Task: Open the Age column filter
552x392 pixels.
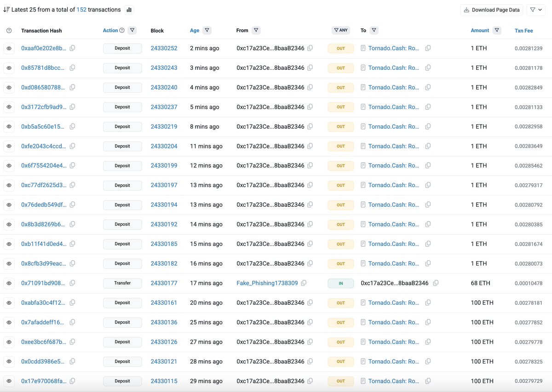Action: [x=207, y=30]
